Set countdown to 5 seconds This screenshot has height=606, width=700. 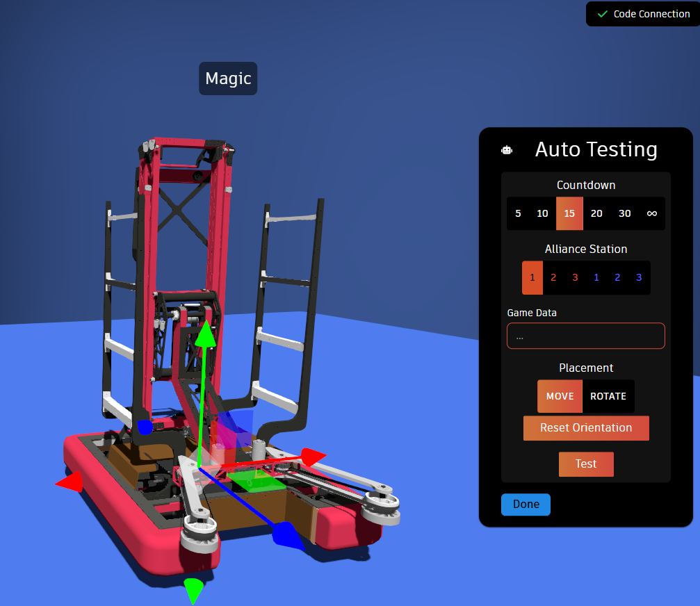[518, 213]
